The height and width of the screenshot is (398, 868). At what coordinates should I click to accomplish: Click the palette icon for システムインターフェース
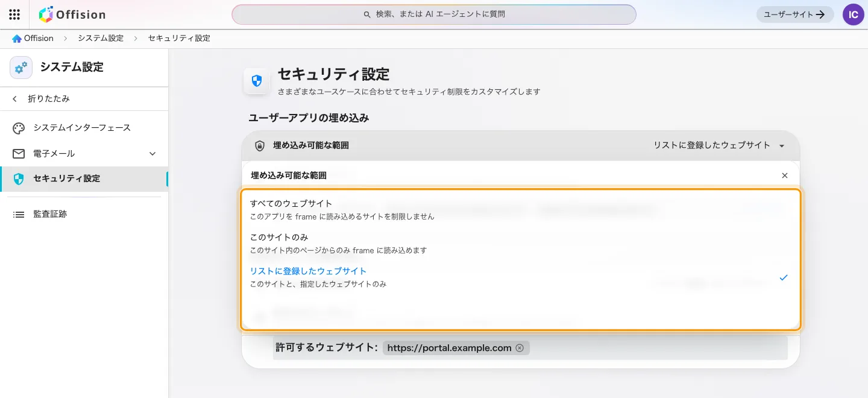pyautogui.click(x=19, y=128)
